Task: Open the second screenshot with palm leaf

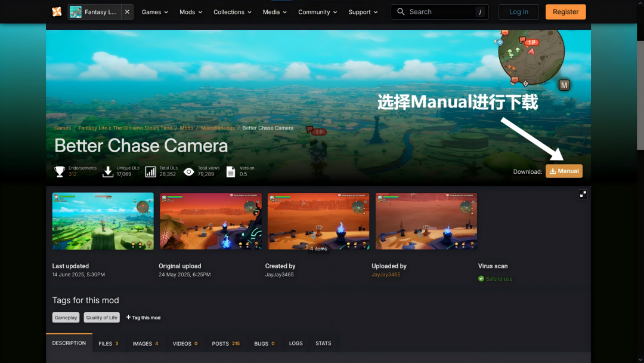Action: coord(210,221)
